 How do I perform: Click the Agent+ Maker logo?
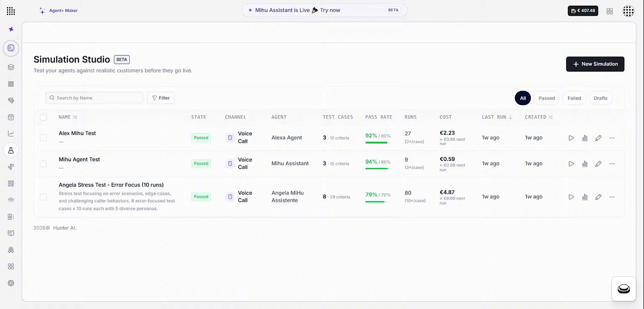pyautogui.click(x=58, y=11)
